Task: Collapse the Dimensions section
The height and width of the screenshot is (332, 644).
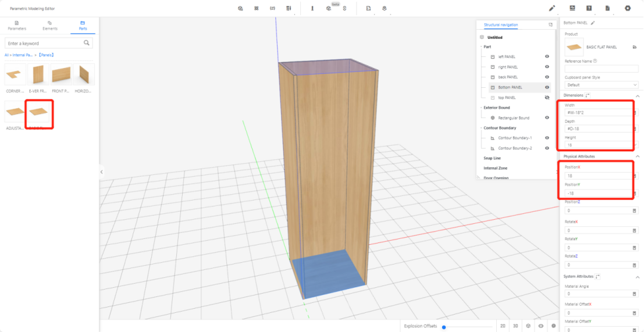Action: coord(637,95)
